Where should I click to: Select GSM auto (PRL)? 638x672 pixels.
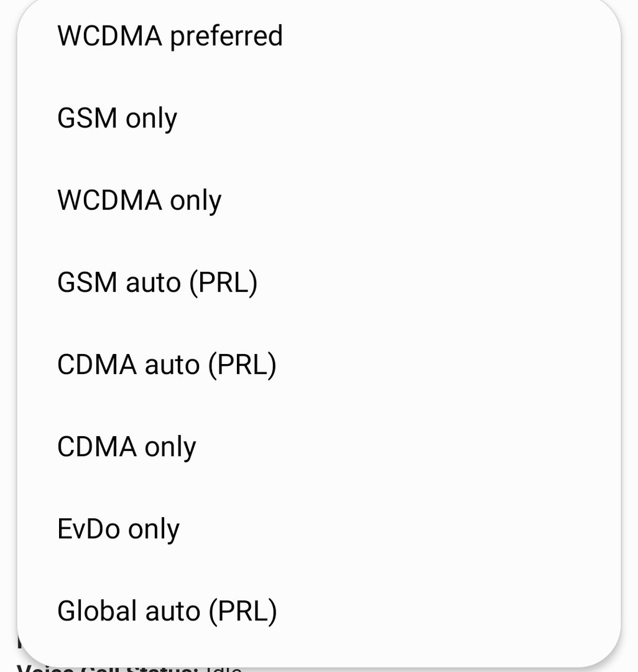(319, 282)
